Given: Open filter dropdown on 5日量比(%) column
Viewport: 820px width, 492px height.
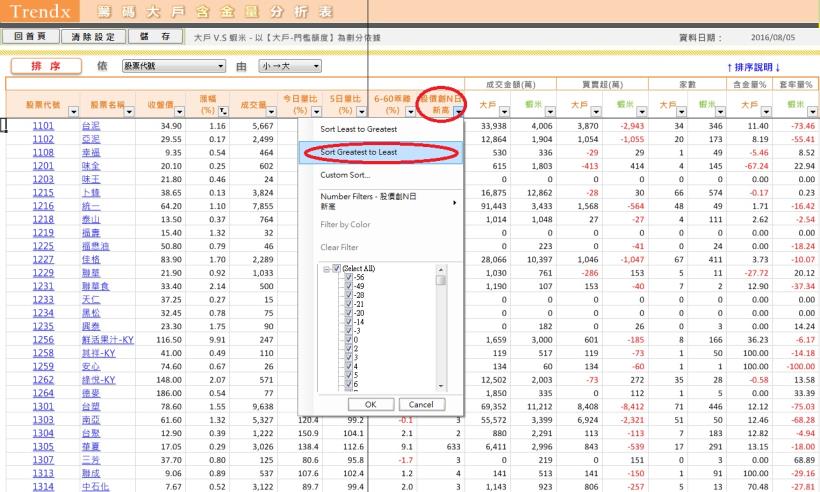Looking at the screenshot, I should click(361, 111).
